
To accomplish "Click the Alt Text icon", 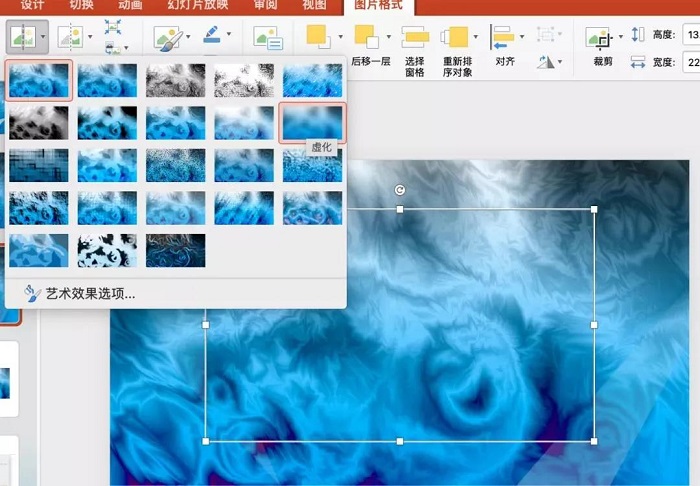I will 267,39.
